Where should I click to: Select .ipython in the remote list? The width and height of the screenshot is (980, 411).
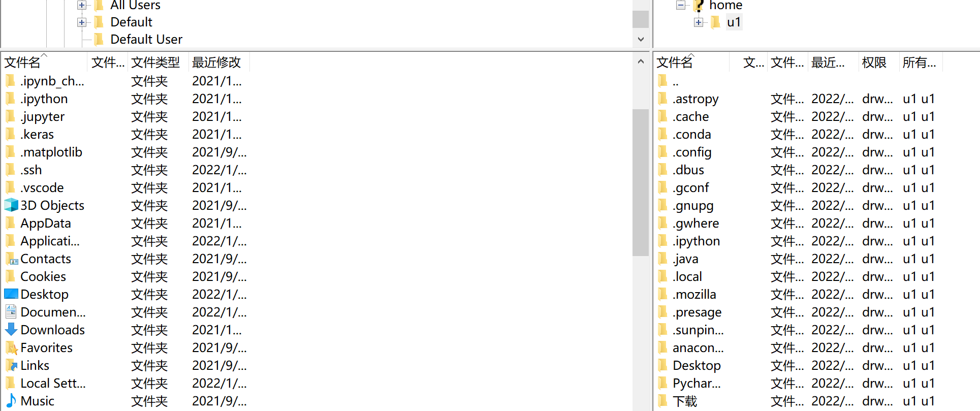pos(697,241)
